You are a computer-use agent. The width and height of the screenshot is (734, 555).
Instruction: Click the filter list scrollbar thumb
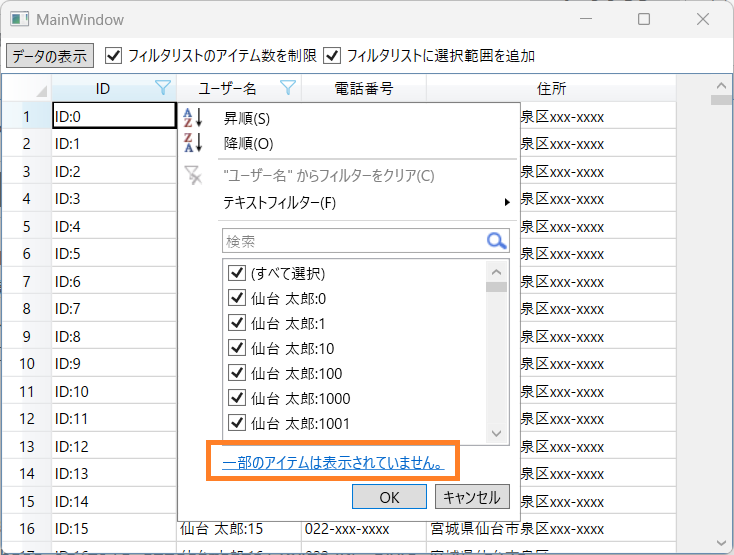[x=496, y=287]
